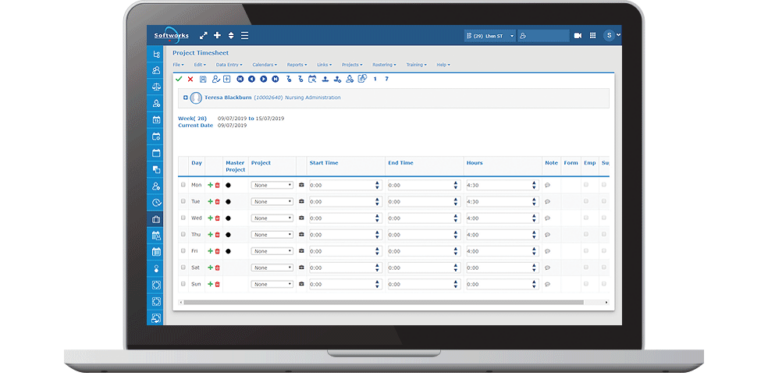Click the horizontal scrollbar under the table

[x=384, y=302]
